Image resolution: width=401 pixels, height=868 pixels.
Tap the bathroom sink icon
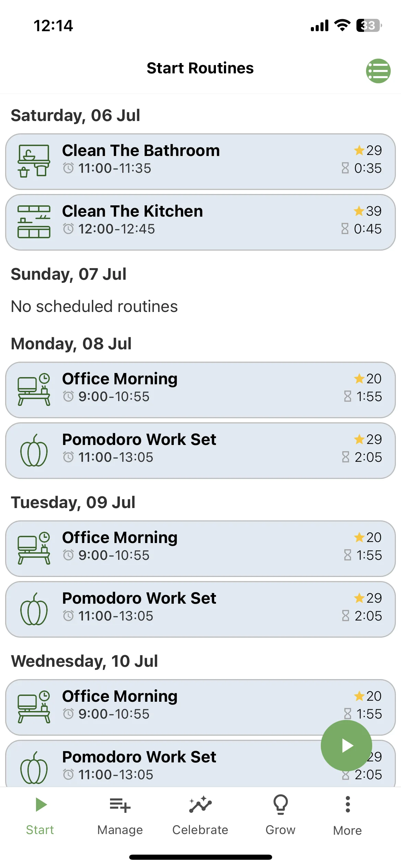click(x=34, y=161)
